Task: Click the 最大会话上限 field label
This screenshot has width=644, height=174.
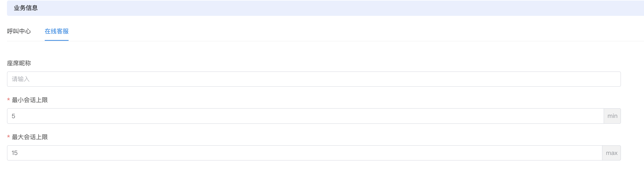Action: (30, 137)
